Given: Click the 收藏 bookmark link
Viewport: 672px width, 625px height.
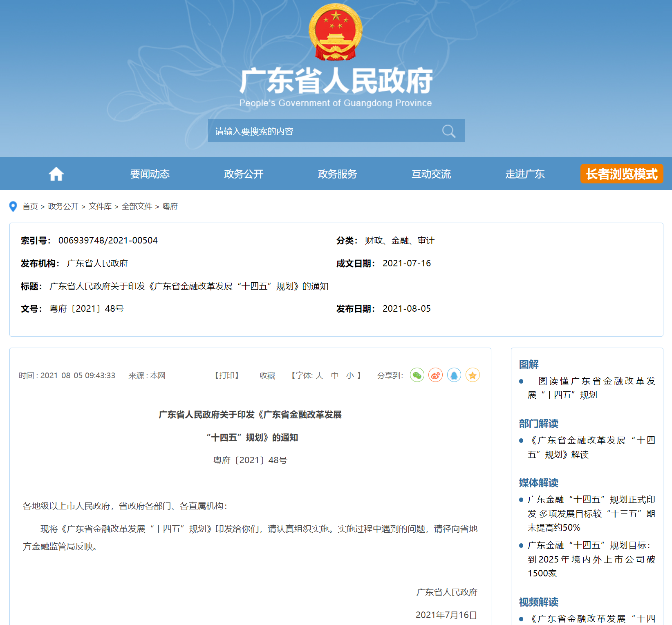Looking at the screenshot, I should tap(267, 375).
